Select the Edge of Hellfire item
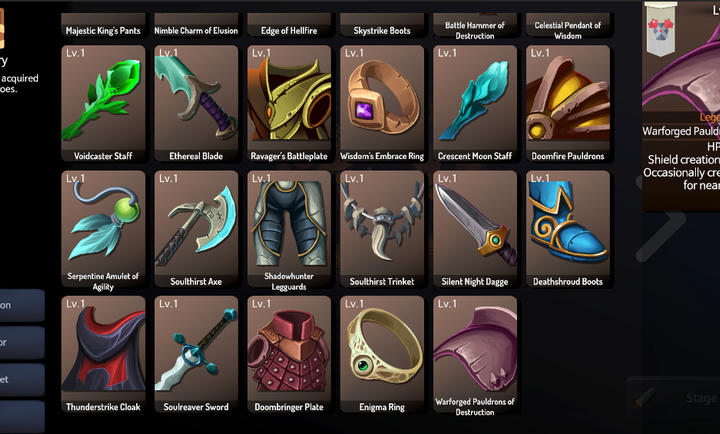720x434 pixels. tap(289, 25)
